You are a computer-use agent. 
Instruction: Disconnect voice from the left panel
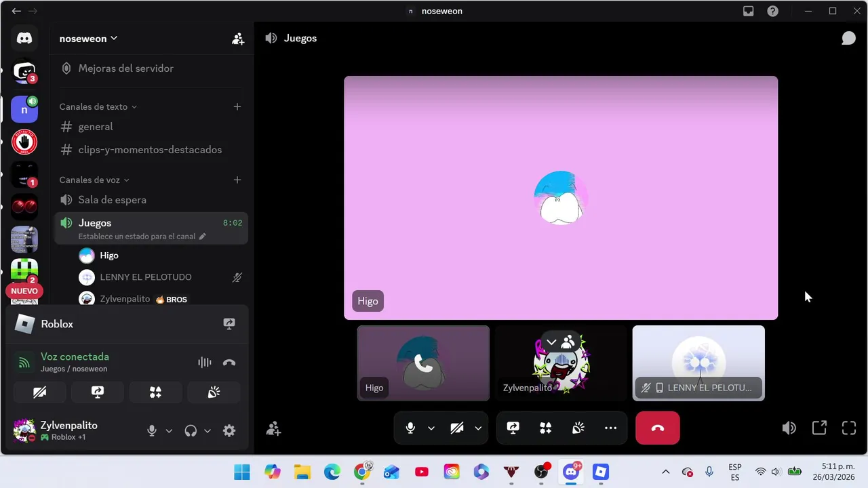[229, 363]
